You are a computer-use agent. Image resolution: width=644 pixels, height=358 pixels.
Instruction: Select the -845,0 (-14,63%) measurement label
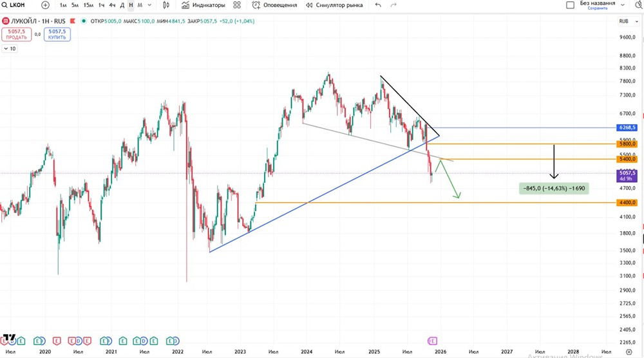(x=554, y=189)
